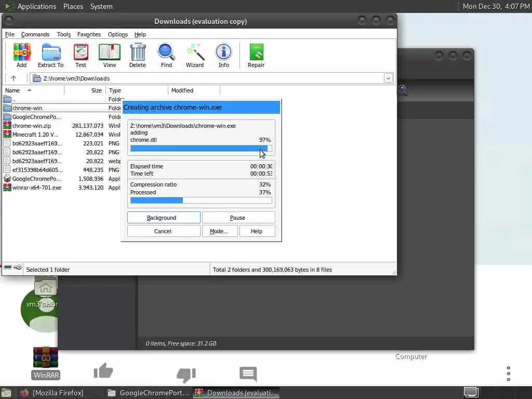This screenshot has height=399, width=532.
Task: Open the File menu
Action: pos(10,34)
